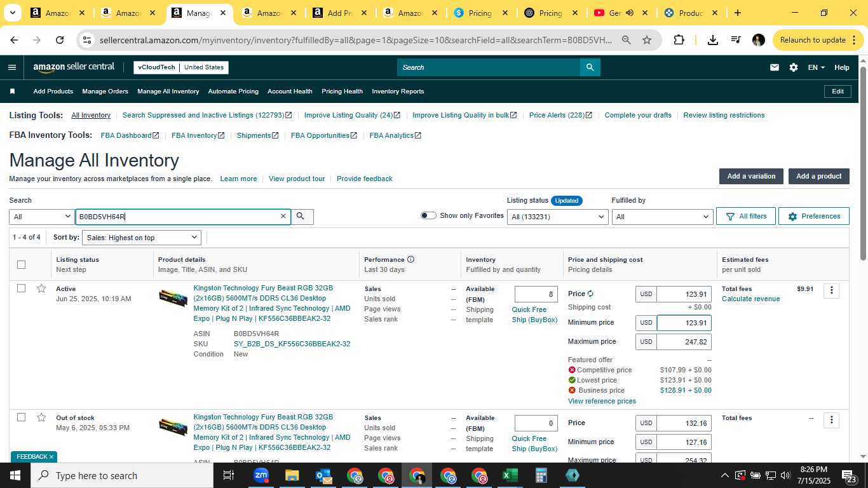Open Add Products in the navigation bar
Viewport: 868px width, 488px height.
pos(53,91)
